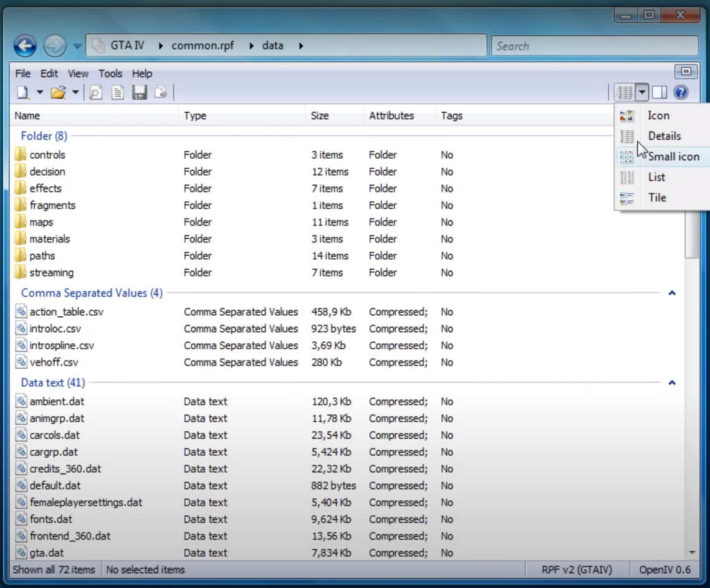Open the File menu
The width and height of the screenshot is (710, 588).
click(x=22, y=73)
